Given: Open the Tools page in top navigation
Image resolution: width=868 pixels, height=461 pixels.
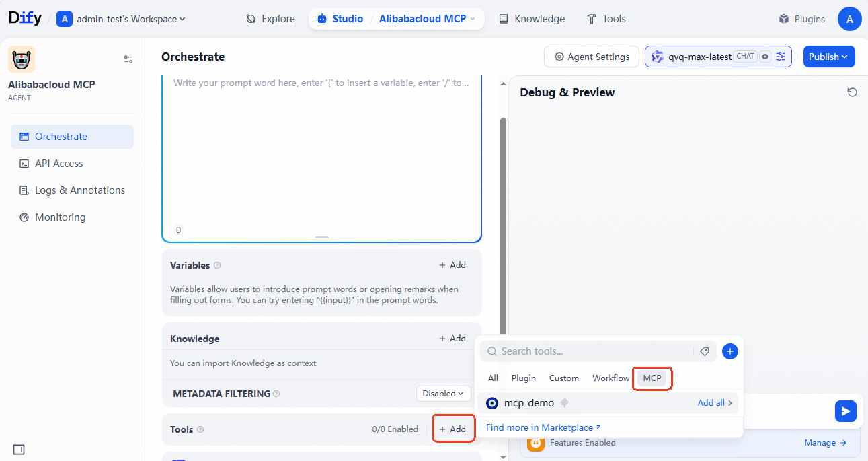Looking at the screenshot, I should point(606,19).
